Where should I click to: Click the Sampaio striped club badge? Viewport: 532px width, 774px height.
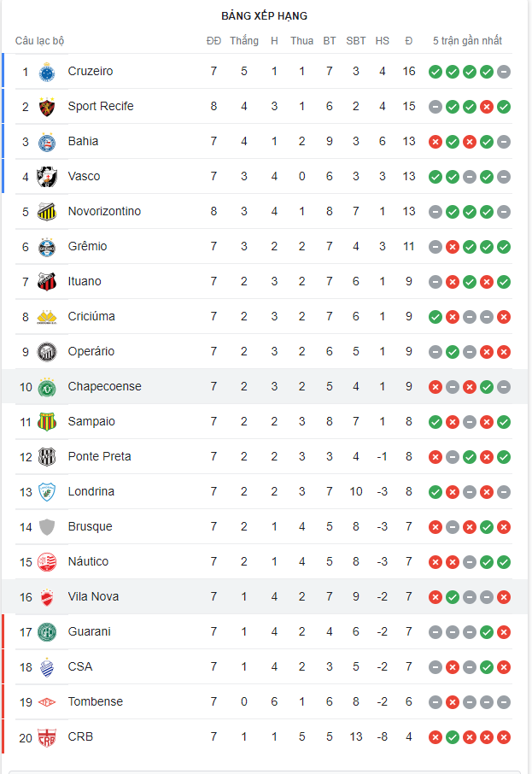[47, 422]
